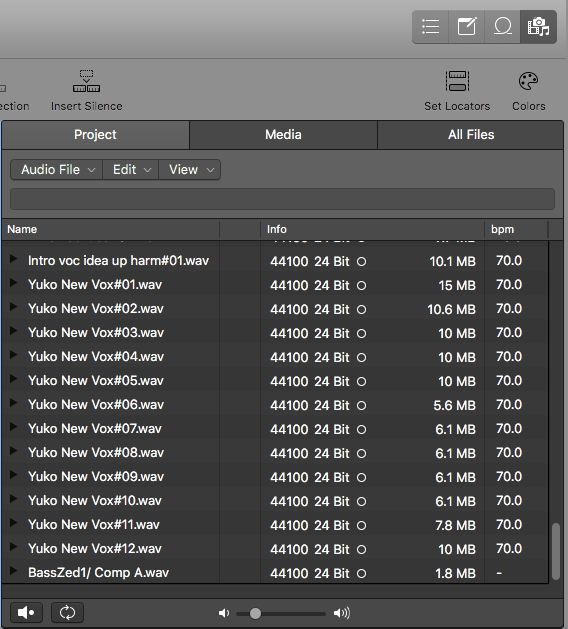Expand Yuko New Vox#11.wav disclosure triangle
The height and width of the screenshot is (629, 568).
13,523
